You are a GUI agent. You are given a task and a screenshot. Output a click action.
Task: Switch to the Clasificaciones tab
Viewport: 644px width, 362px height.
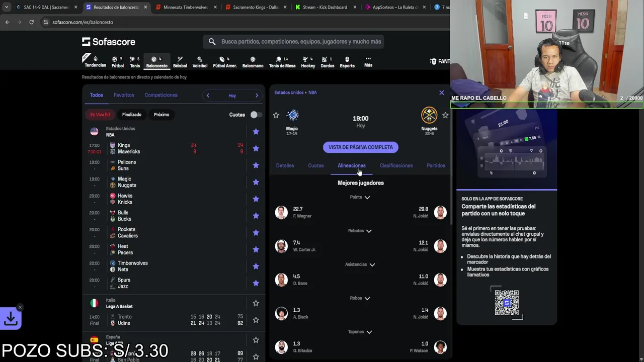396,165
